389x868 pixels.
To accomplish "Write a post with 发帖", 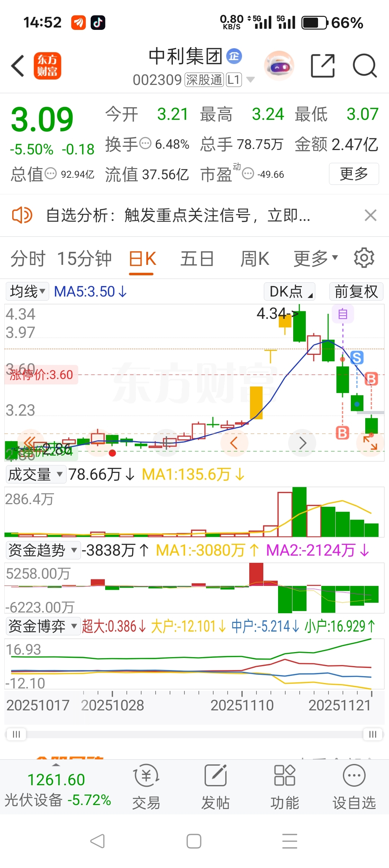I will pyautogui.click(x=215, y=787).
